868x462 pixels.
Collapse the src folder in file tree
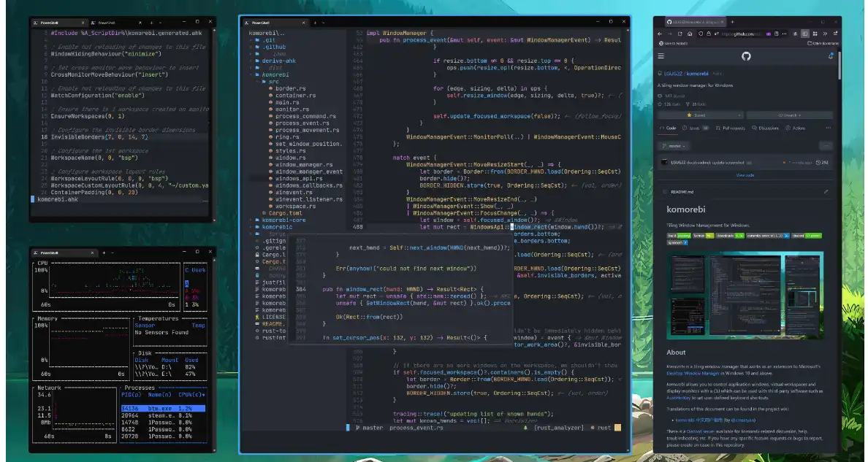coord(269,81)
